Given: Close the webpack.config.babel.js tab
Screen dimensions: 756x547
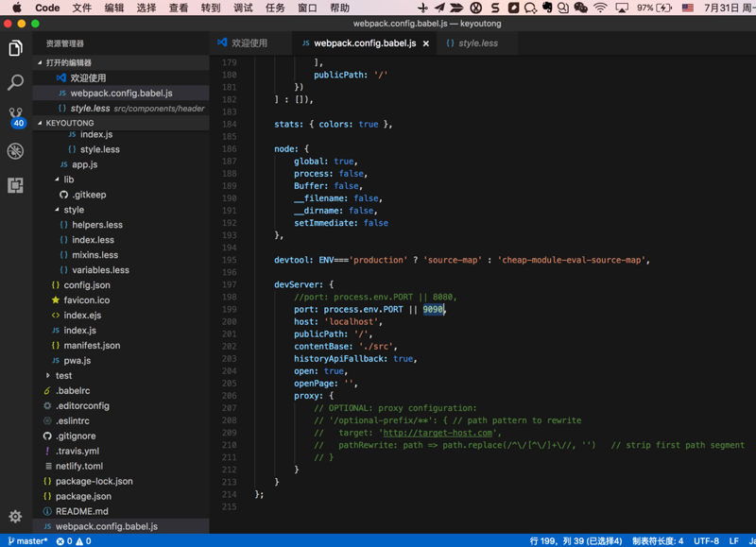Looking at the screenshot, I should pos(426,43).
